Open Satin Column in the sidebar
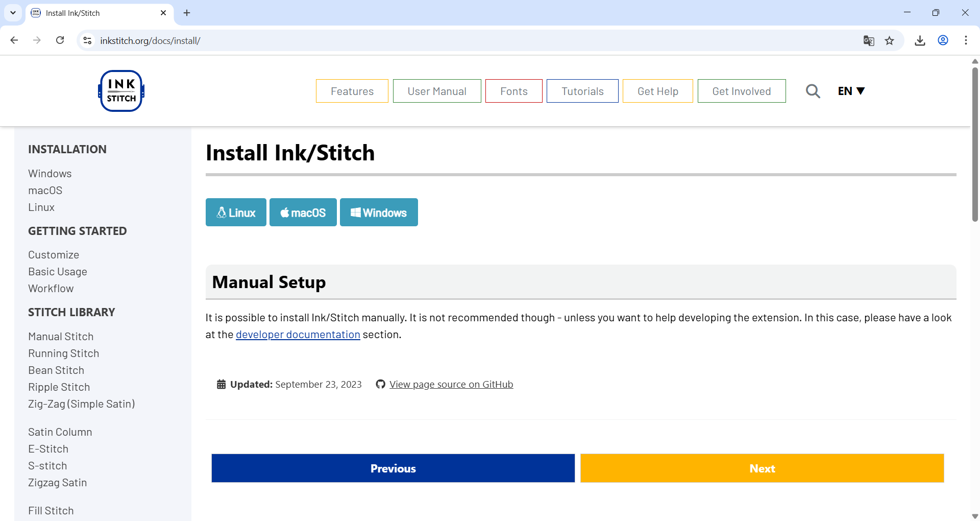980x521 pixels. point(60,432)
